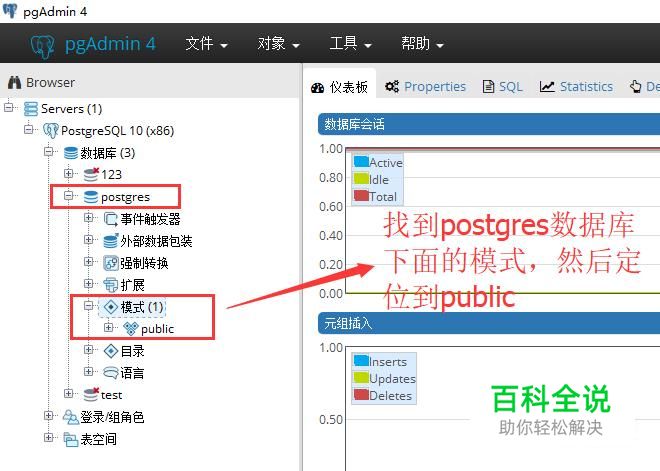660x471 pixels.
Task: Click the 元组插入 panel header
Action: [x=489, y=323]
